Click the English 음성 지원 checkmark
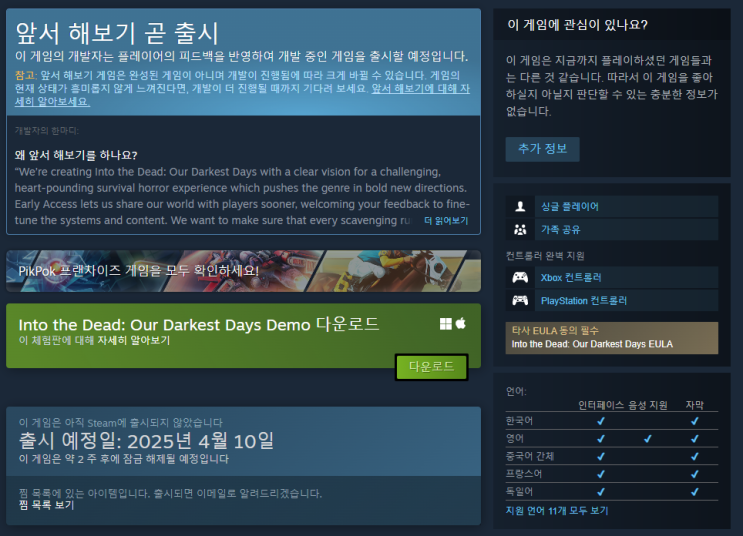743x536 pixels. (x=648, y=439)
